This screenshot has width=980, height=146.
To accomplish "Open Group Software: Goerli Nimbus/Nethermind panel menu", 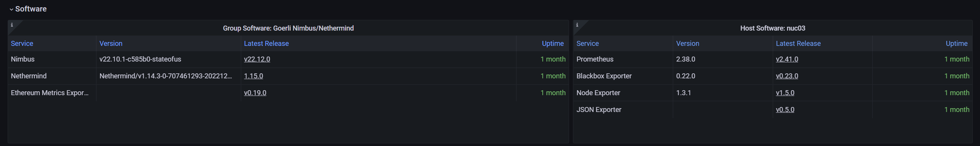I will [x=288, y=28].
